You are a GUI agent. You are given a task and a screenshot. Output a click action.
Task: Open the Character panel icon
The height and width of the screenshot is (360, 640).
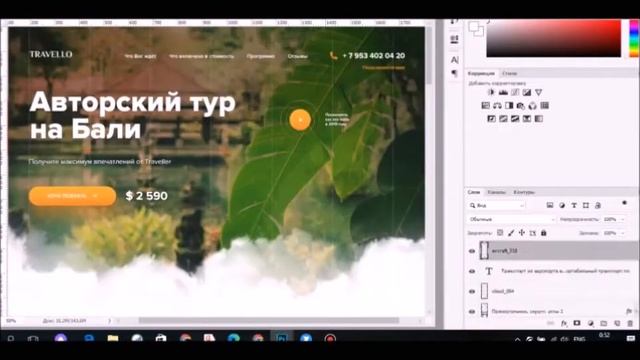click(454, 60)
